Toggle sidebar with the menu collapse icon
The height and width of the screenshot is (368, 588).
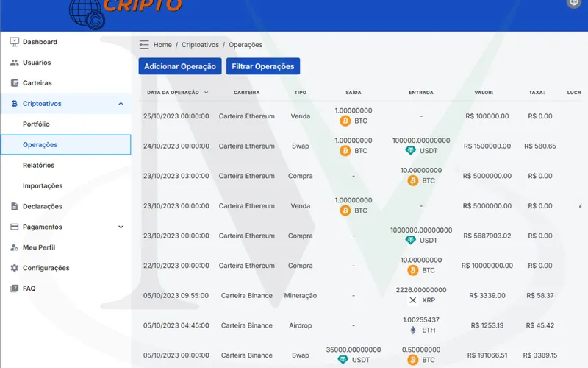pyautogui.click(x=144, y=45)
